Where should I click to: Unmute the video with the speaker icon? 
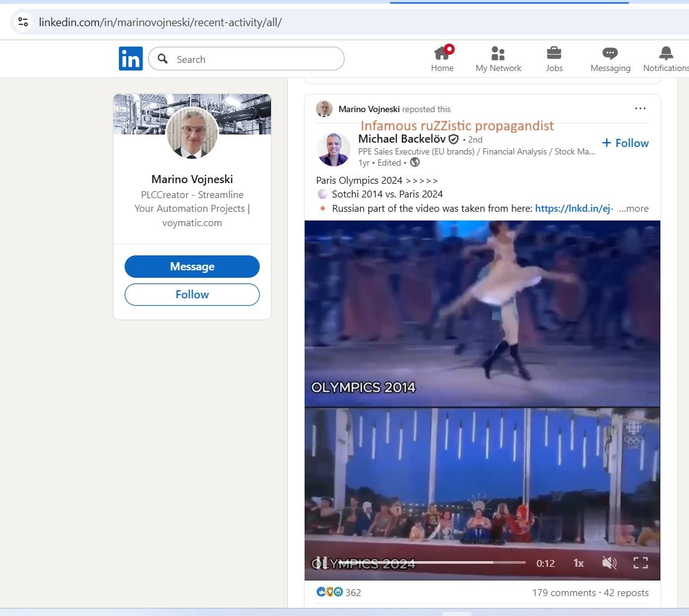(x=609, y=563)
